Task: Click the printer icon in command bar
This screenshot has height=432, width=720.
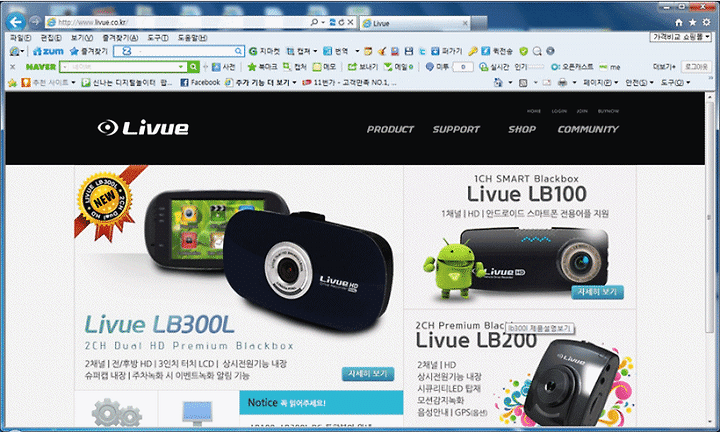Action: tap(562, 83)
